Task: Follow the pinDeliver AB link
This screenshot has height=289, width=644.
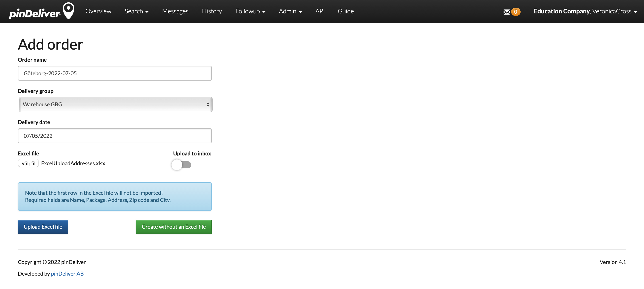Action: (x=67, y=274)
